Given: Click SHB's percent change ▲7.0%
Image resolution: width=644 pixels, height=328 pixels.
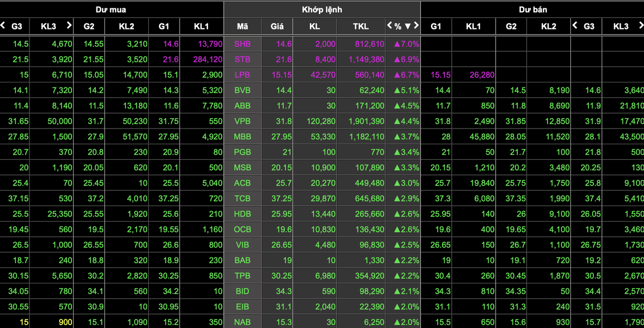Looking at the screenshot, I should (x=406, y=44).
